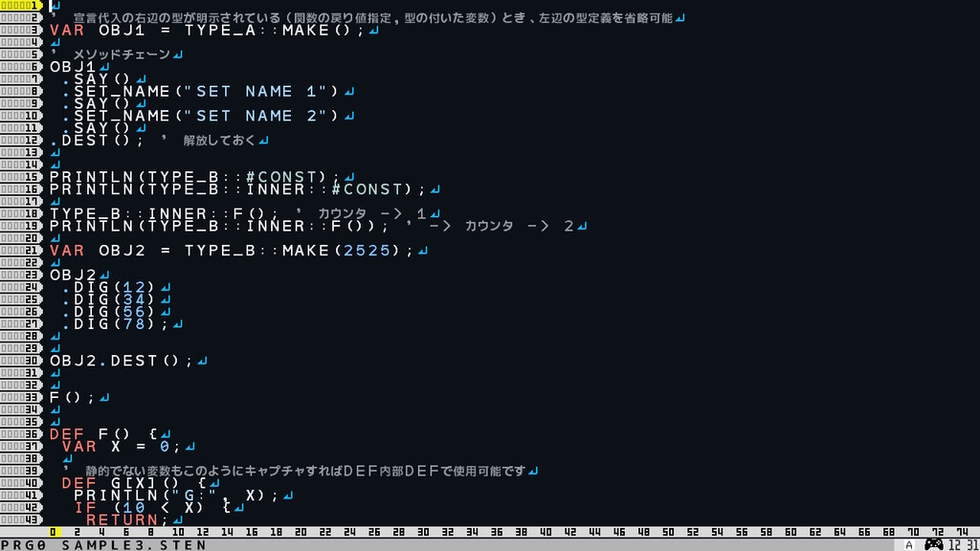Image resolution: width=980 pixels, height=551 pixels.
Task: Click the highlighted line number 1 tag
Action: click(x=21, y=6)
